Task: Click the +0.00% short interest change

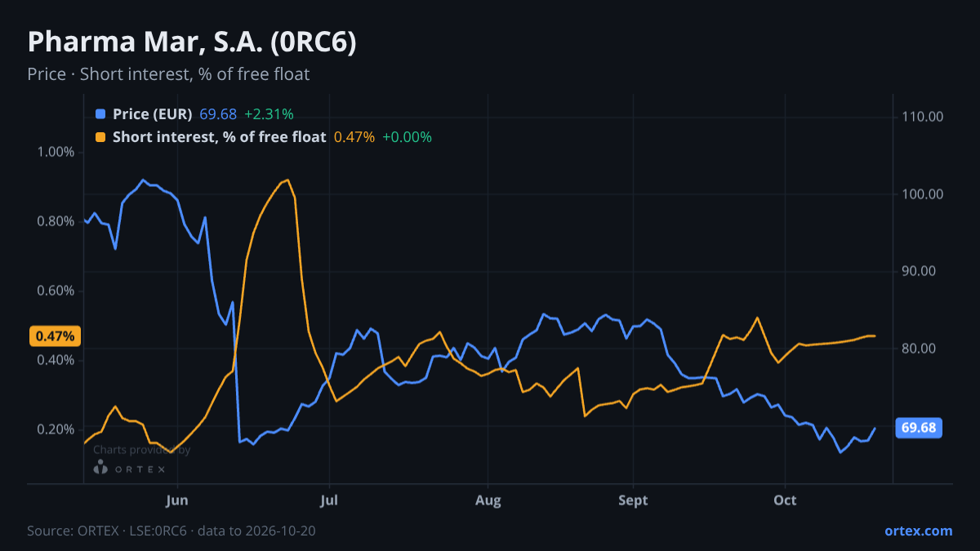Action: pyautogui.click(x=407, y=137)
